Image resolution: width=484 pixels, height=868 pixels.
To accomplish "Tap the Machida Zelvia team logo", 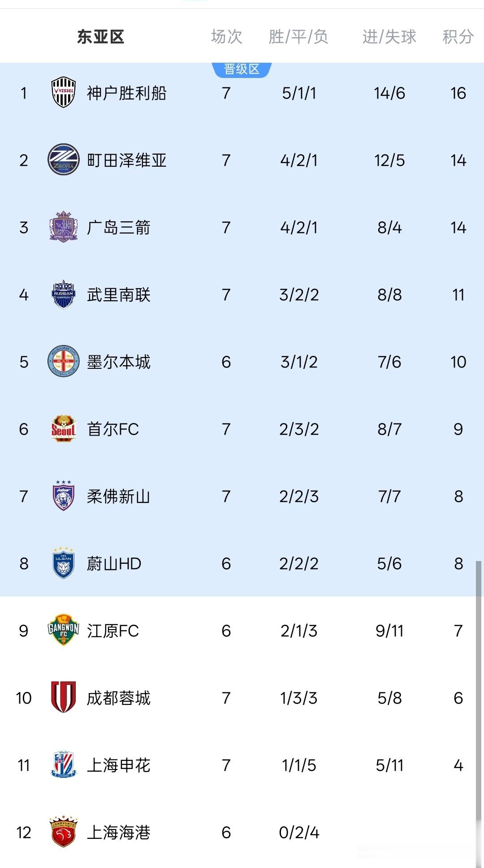I will [x=63, y=160].
